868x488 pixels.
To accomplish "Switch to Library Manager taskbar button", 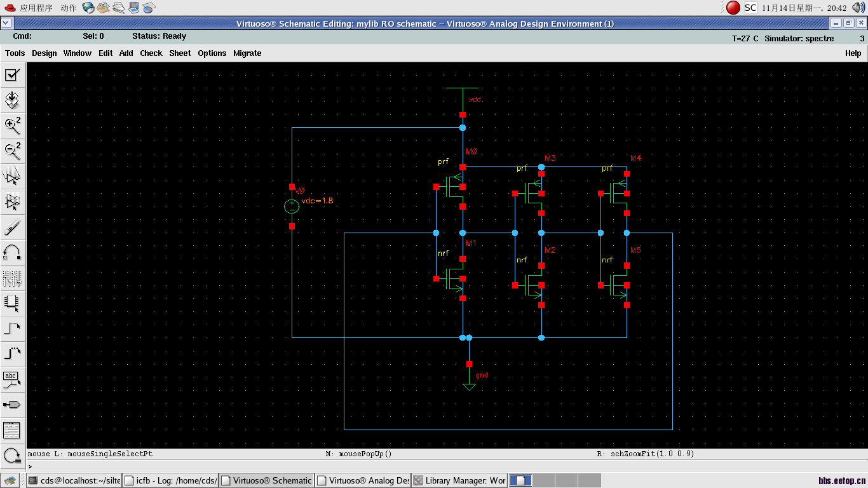I will 460,480.
